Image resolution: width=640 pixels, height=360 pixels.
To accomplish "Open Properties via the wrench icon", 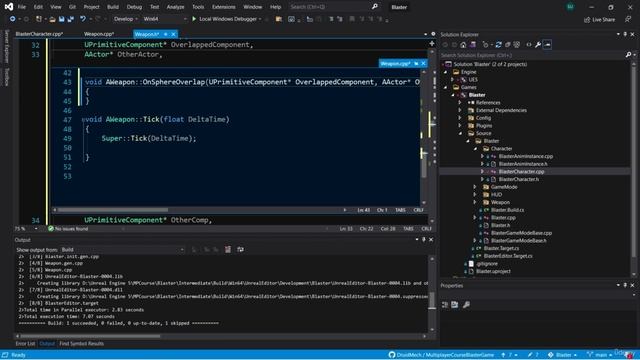I will pyautogui.click(x=538, y=44).
